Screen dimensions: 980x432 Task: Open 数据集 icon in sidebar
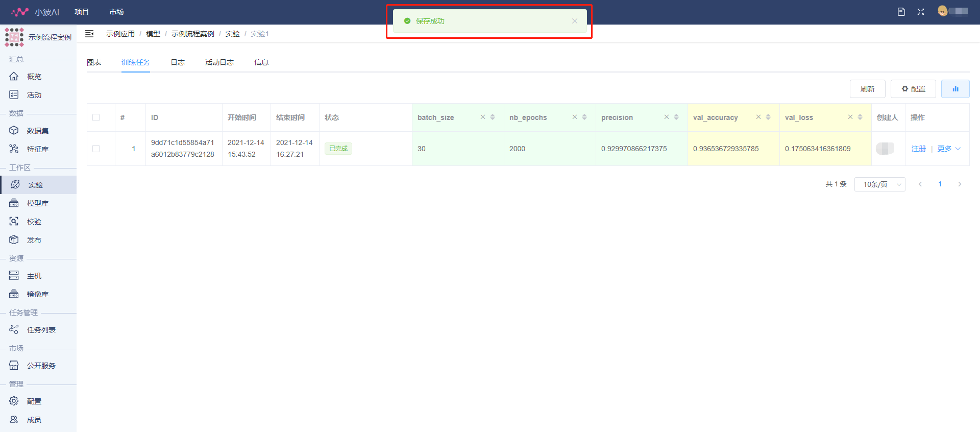tap(14, 131)
